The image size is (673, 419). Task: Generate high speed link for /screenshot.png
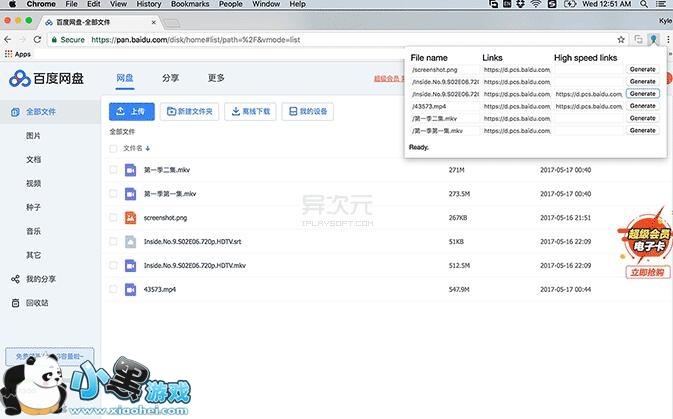(642, 70)
